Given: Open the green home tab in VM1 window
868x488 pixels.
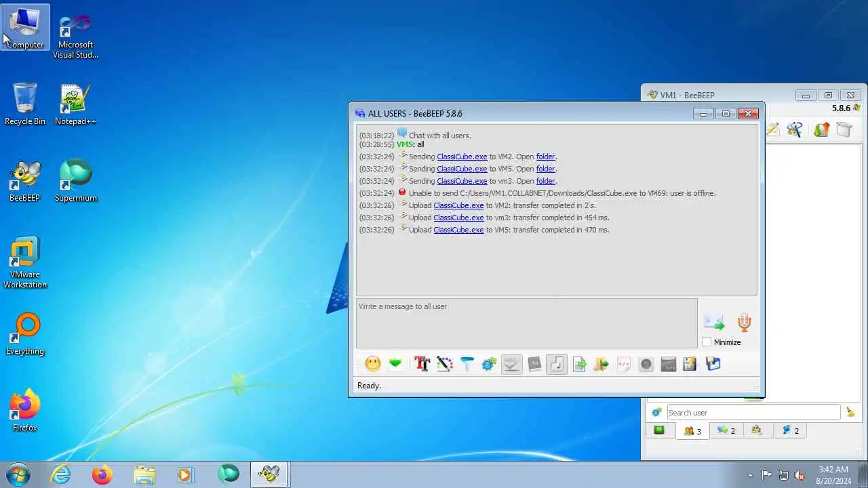Looking at the screenshot, I should (x=659, y=430).
